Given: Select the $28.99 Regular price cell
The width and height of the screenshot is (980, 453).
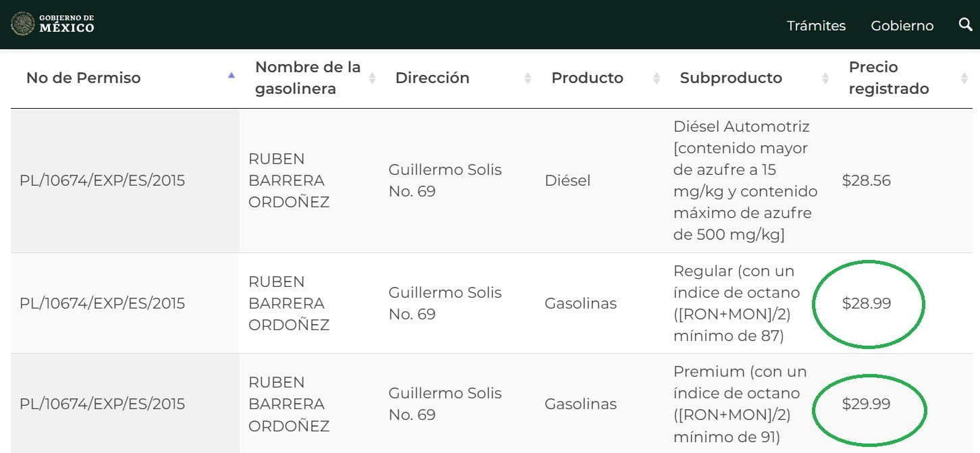Looking at the screenshot, I should click(867, 303).
